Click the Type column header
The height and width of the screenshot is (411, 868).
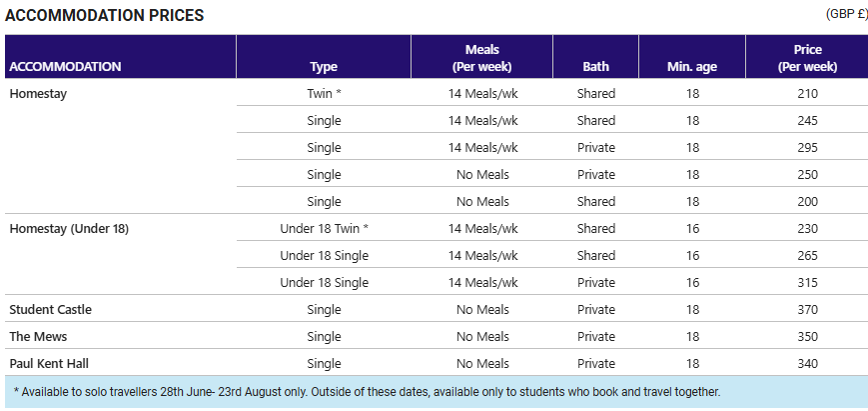coord(324,66)
